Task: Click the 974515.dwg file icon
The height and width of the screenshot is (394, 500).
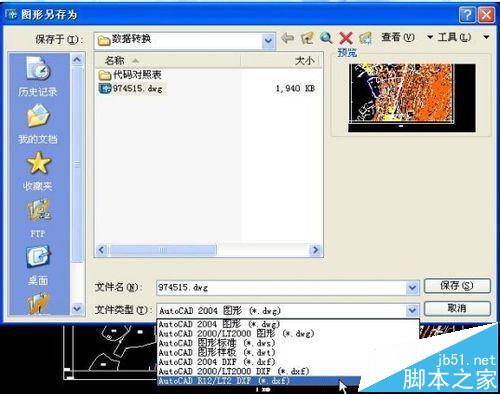Action: click(105, 88)
